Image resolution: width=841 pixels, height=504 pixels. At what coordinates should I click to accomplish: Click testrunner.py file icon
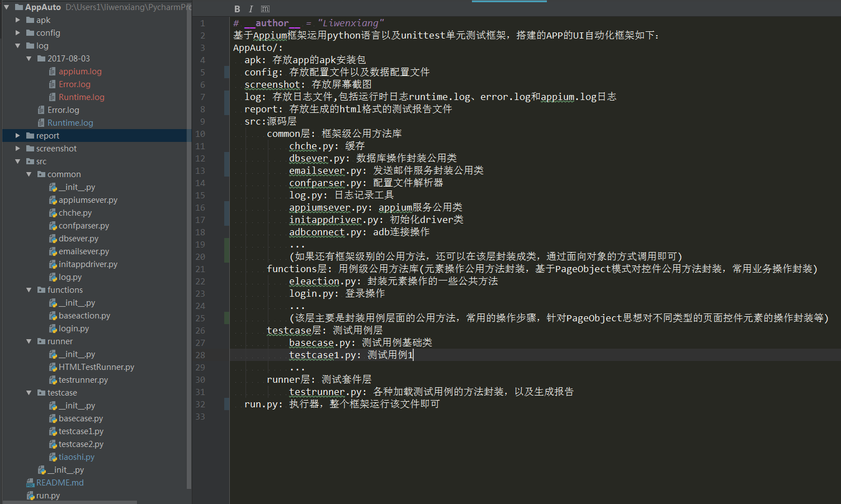pos(53,380)
